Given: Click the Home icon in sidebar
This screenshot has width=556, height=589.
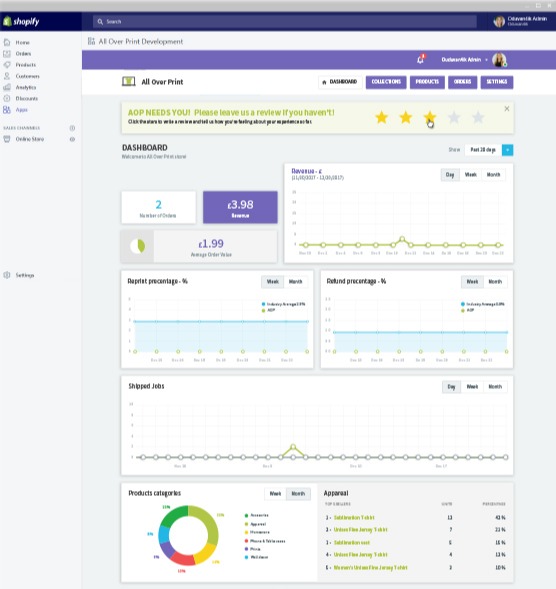Looking at the screenshot, I should coord(7,42).
